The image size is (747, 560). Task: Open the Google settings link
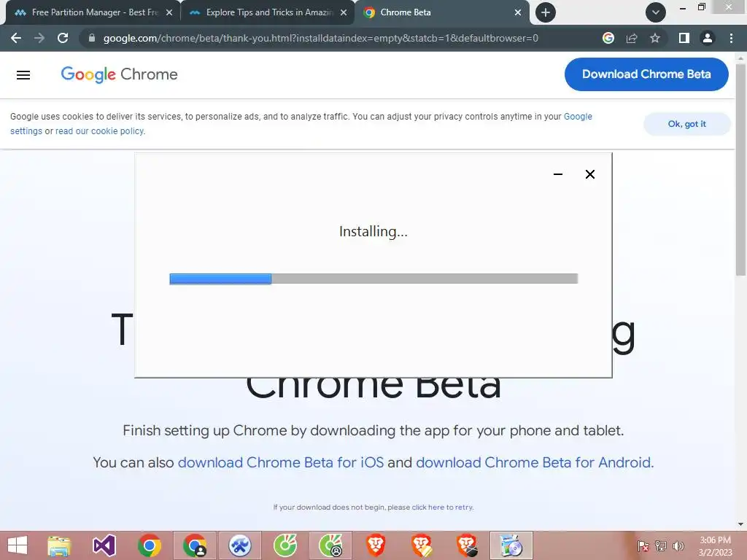(x=578, y=117)
